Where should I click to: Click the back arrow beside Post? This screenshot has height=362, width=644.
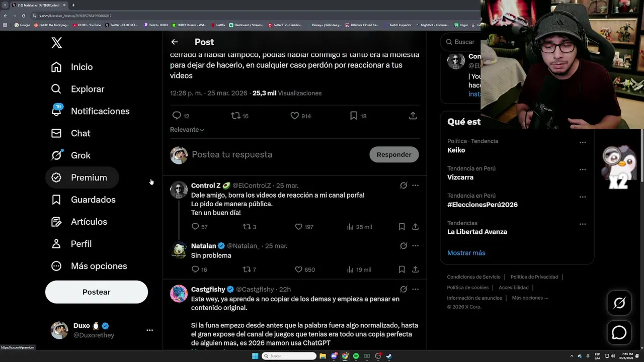175,42
